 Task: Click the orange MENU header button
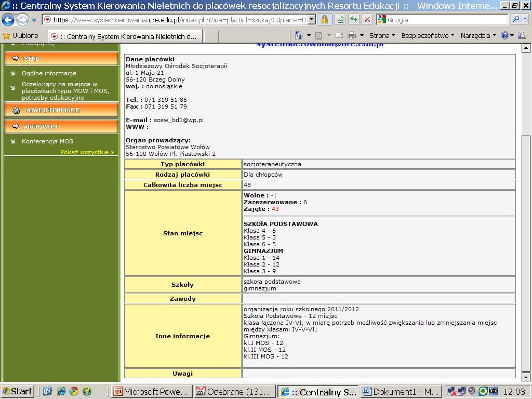61,58
